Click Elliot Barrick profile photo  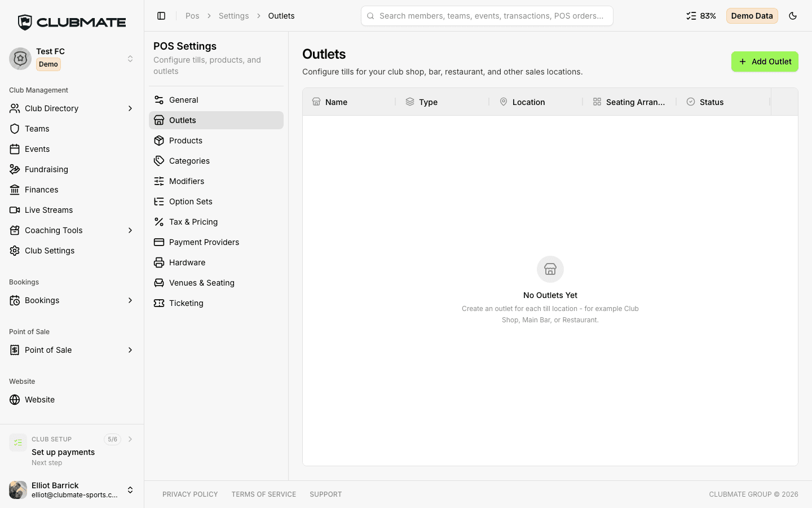tap(18, 490)
